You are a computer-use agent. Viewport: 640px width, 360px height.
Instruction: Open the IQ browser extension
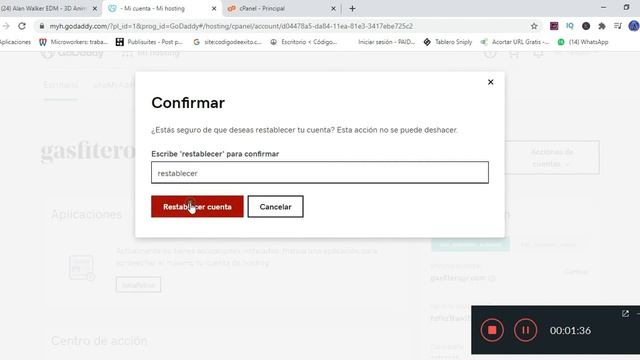click(x=570, y=26)
